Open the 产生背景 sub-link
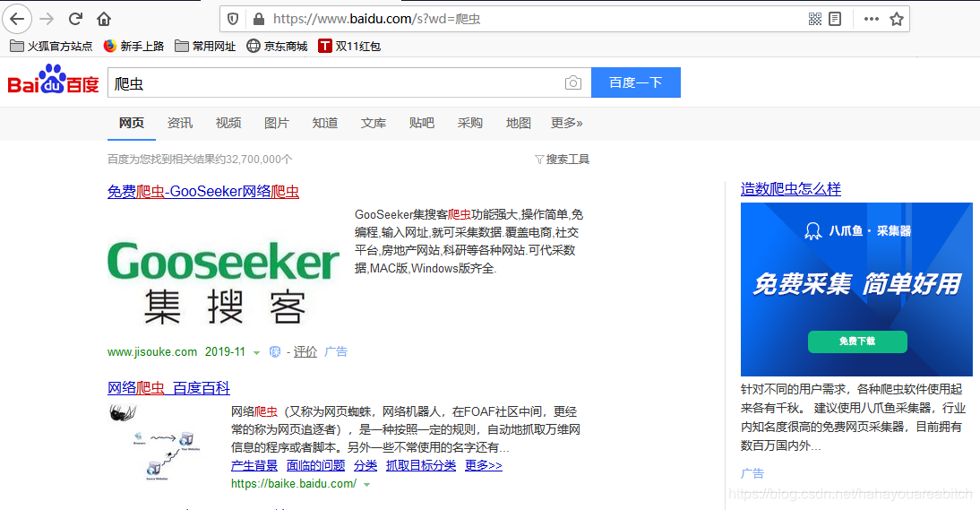The image size is (980, 510). click(254, 465)
